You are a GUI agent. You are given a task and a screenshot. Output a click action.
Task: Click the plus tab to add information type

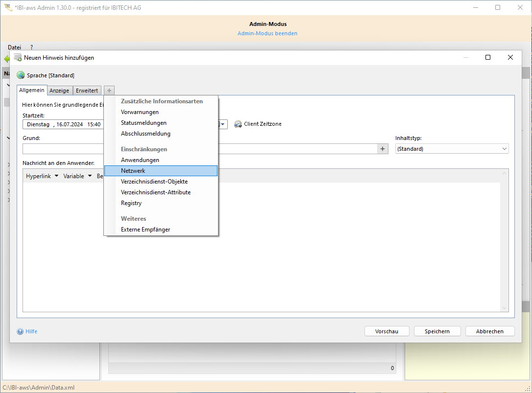click(109, 91)
